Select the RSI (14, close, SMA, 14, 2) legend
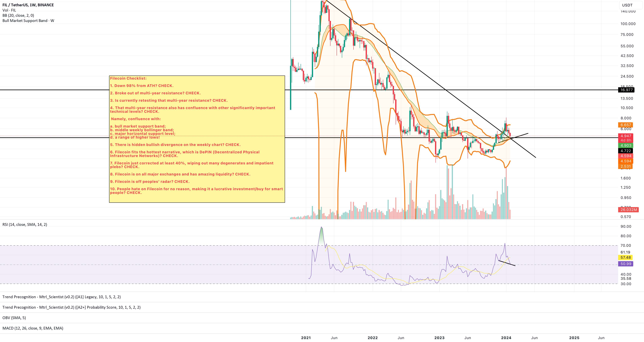Viewport: 644px width, 342px height. [25, 225]
